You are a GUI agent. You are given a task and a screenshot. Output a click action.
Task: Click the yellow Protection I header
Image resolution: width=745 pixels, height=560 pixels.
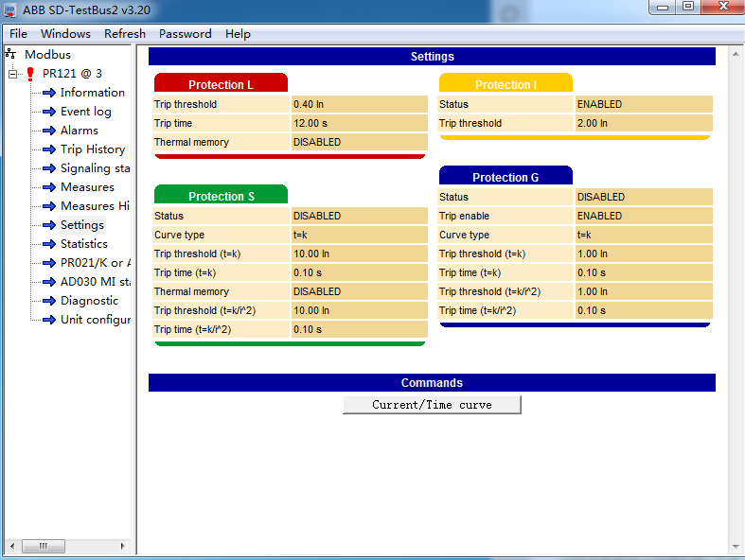pyautogui.click(x=506, y=82)
